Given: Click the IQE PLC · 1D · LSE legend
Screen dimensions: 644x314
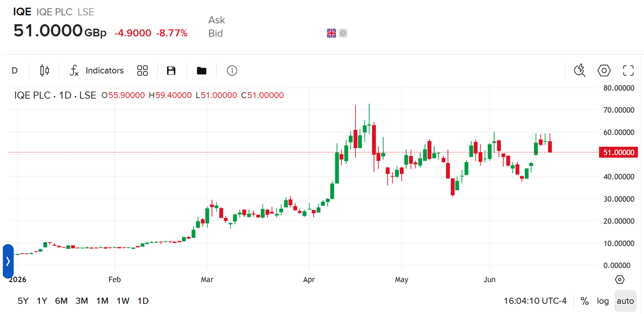Looking at the screenshot, I should pos(55,96).
